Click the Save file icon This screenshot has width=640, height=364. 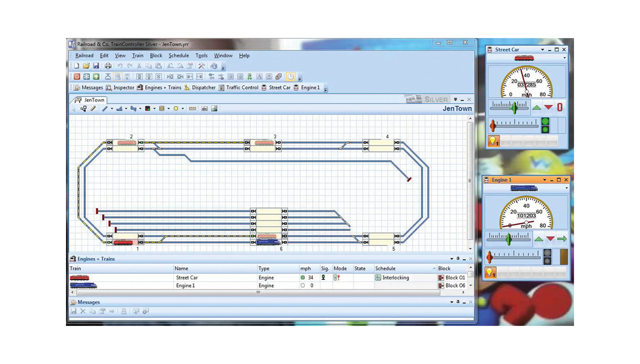[96, 66]
